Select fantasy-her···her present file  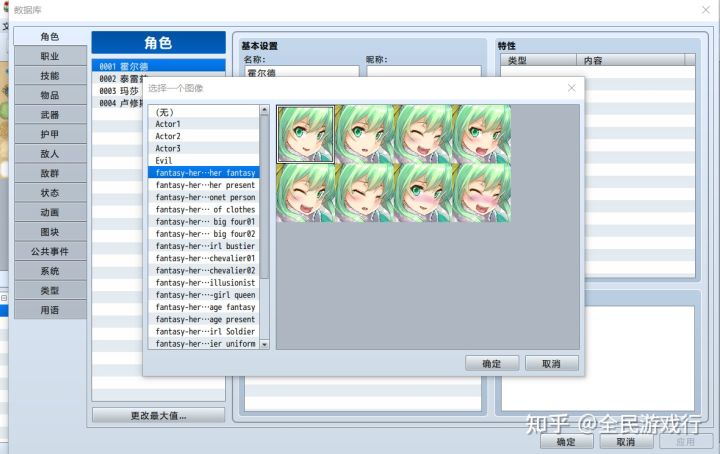click(204, 185)
